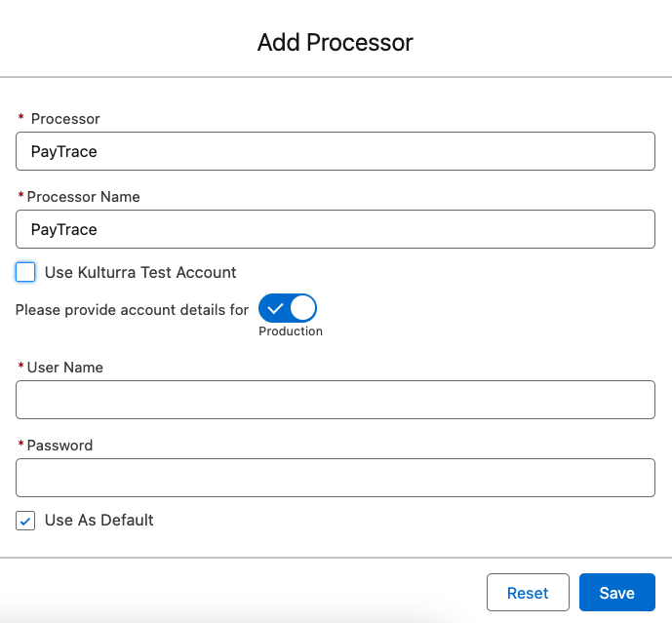The image size is (672, 623).
Task: Click the Processor Name field label
Action: (84, 197)
